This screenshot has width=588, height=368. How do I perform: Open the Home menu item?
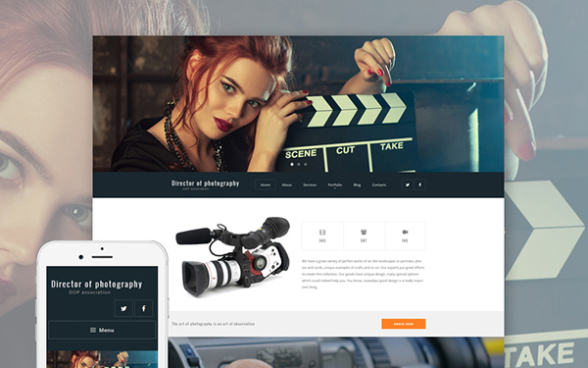click(x=266, y=184)
